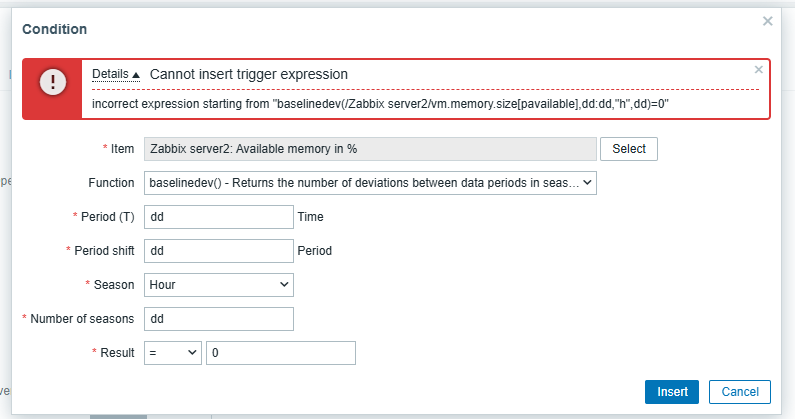Click the Result value field containing 0
Image resolution: width=795 pixels, height=419 pixels.
(280, 353)
